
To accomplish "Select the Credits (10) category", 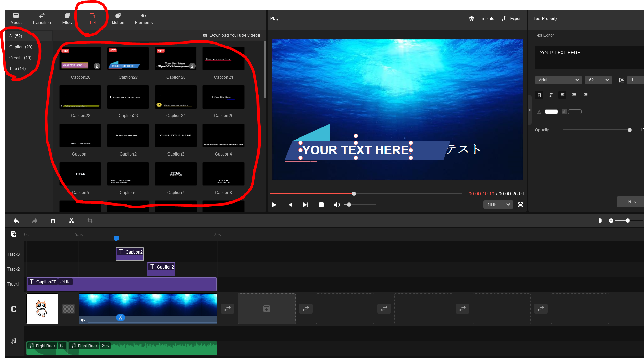I will coord(20,58).
